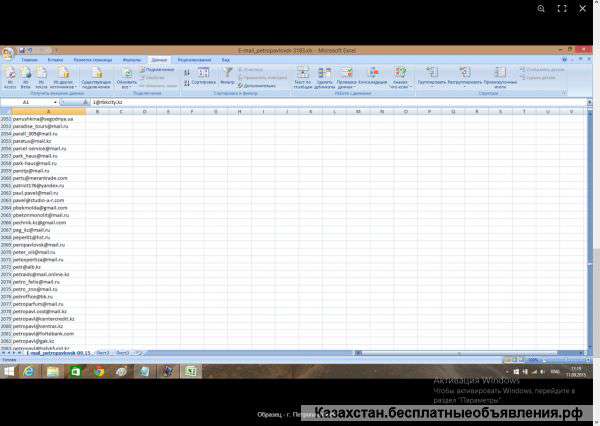The height and width of the screenshot is (426, 600).
Task: Click Existing Connections icon
Action: (x=96, y=74)
